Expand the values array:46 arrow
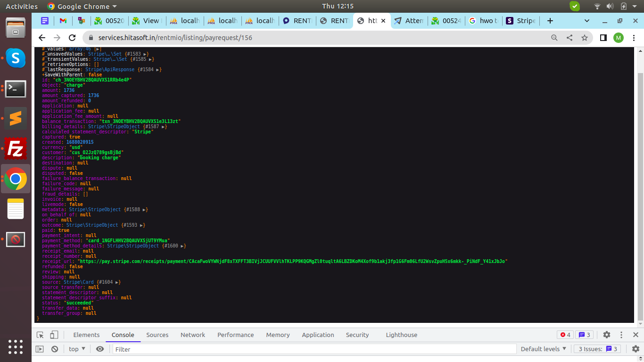Screen dimensions: 644x362 point(98,49)
